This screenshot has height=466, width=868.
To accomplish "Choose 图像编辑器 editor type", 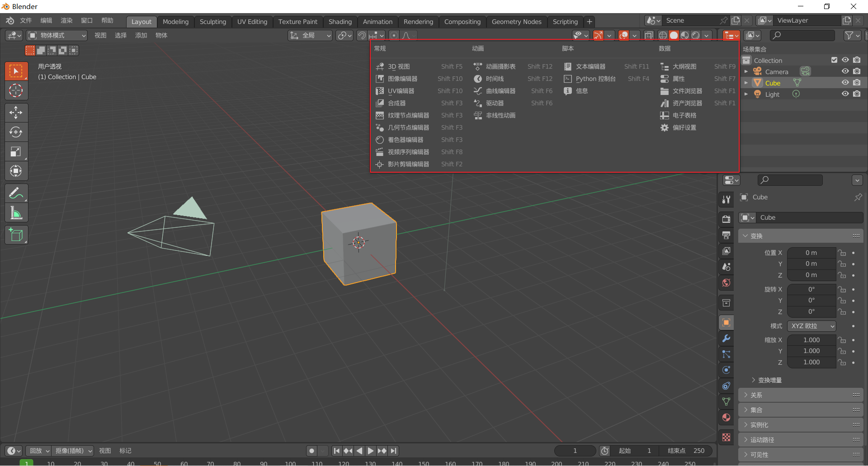I will coord(419,79).
